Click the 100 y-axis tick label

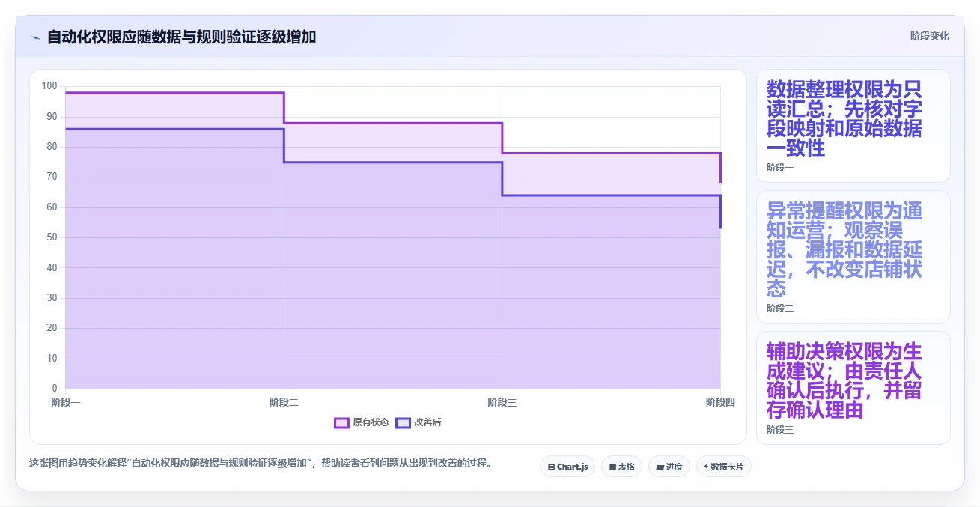[49, 86]
